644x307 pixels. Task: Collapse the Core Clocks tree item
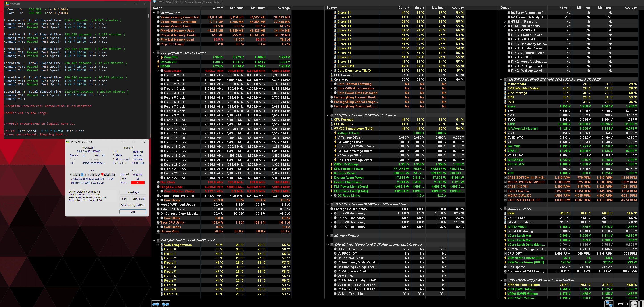158,71
